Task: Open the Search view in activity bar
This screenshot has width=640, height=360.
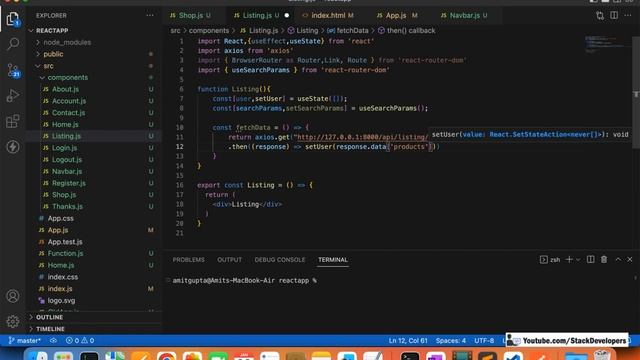Action: (13, 44)
